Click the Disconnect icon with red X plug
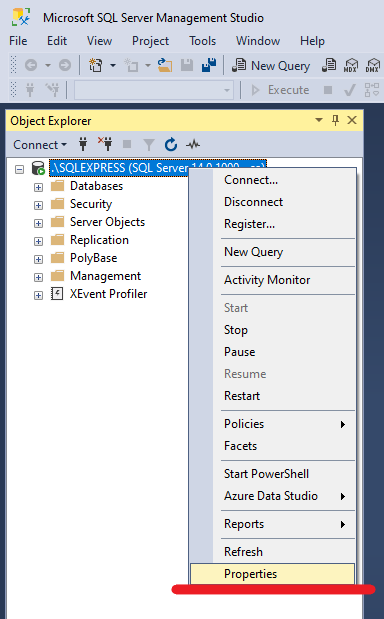Image resolution: width=384 pixels, height=619 pixels. pos(105,144)
